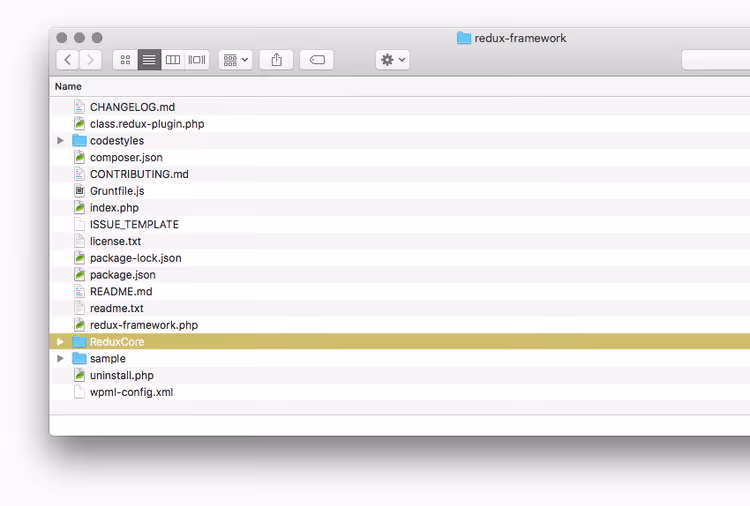Sort by the Name column header

click(68, 87)
